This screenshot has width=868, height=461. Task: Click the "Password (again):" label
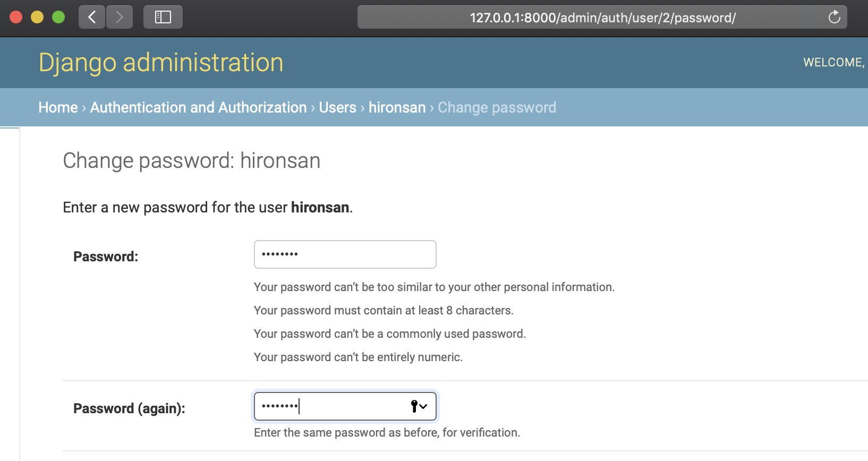129,408
